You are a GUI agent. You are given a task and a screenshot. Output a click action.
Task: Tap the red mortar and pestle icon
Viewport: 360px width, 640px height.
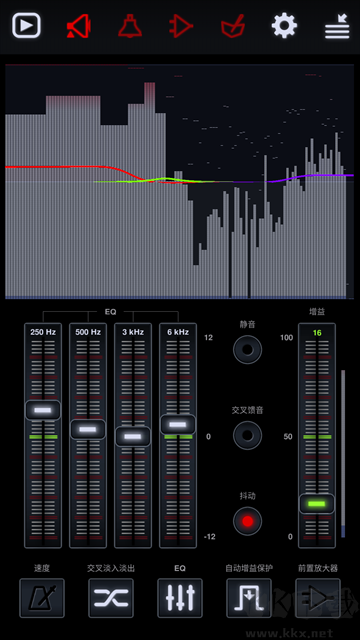(233, 26)
